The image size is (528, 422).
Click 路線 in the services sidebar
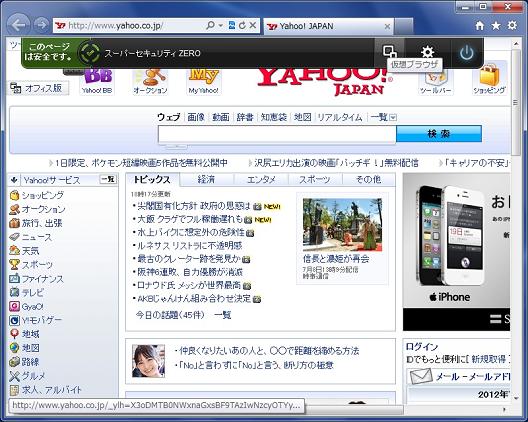(30, 362)
